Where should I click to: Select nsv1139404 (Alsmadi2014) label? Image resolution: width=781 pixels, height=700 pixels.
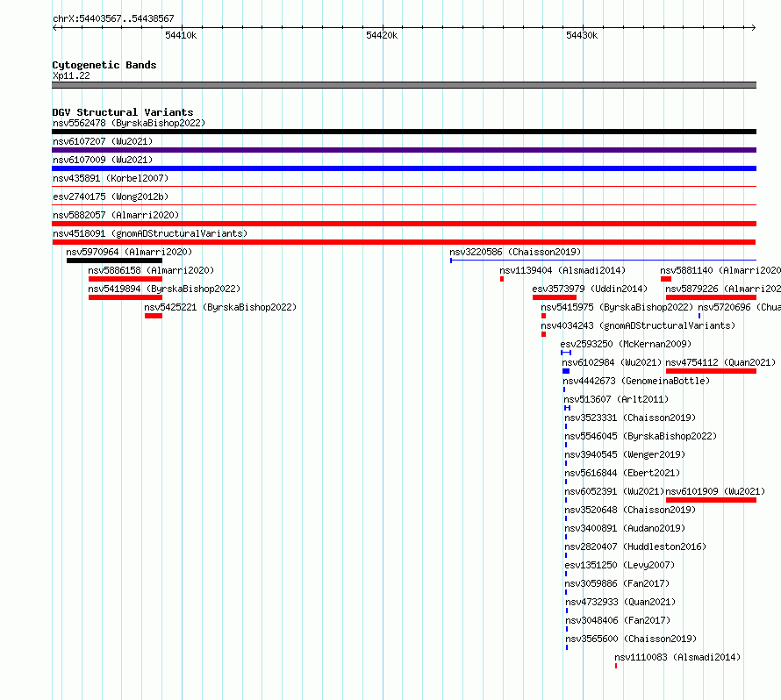click(562, 270)
